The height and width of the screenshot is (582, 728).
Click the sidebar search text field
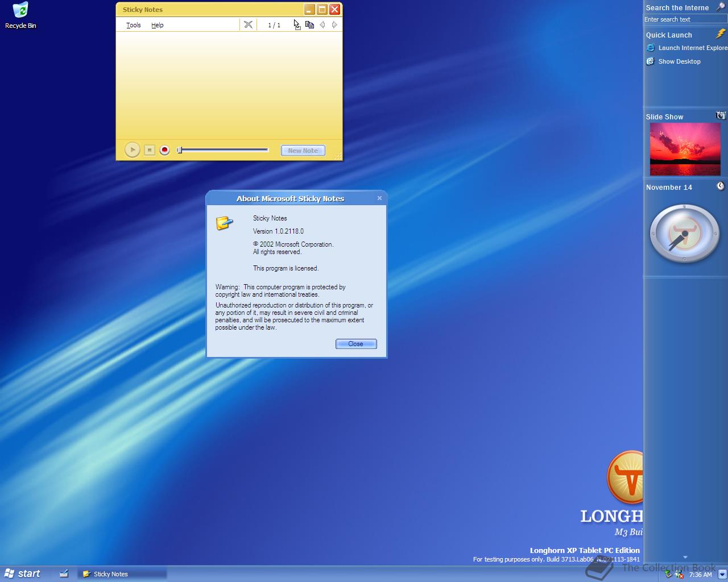point(685,19)
